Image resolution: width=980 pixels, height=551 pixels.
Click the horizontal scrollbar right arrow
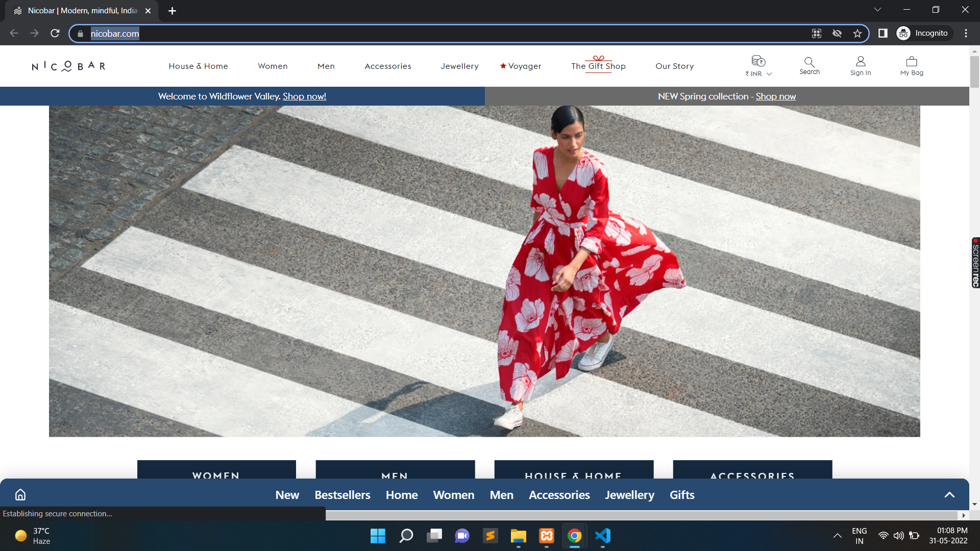[964, 515]
